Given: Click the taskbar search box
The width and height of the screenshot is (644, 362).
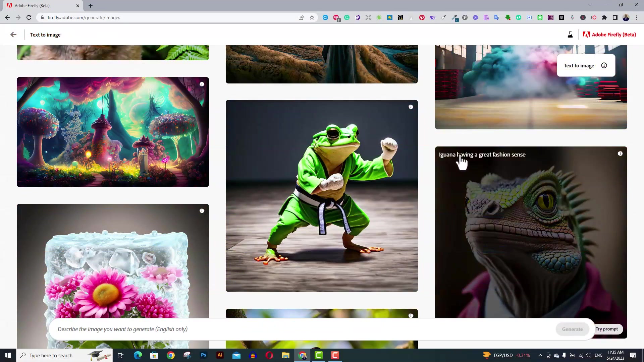Looking at the screenshot, I should click(x=64, y=355).
